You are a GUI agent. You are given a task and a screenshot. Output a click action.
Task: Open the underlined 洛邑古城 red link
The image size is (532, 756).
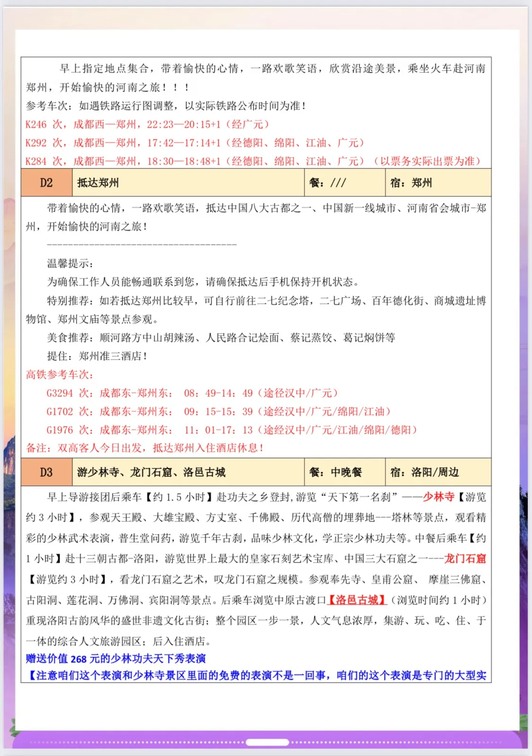[357, 600]
